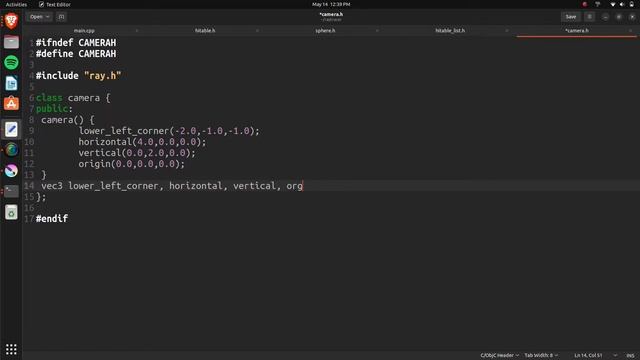This screenshot has height=360, width=640.
Task: Switch to the sphere.h tab
Action: 325,31
